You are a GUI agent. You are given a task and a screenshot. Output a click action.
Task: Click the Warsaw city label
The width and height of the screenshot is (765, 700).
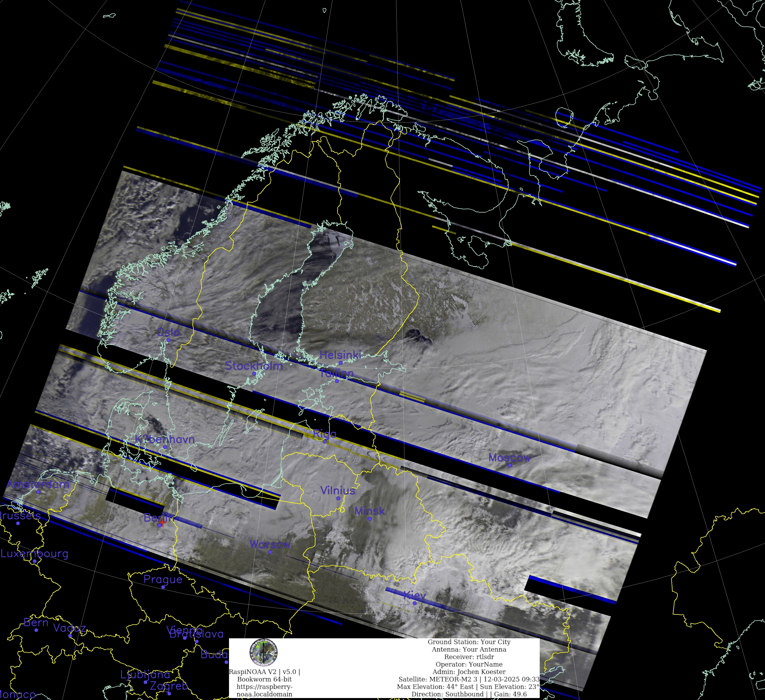(270, 544)
